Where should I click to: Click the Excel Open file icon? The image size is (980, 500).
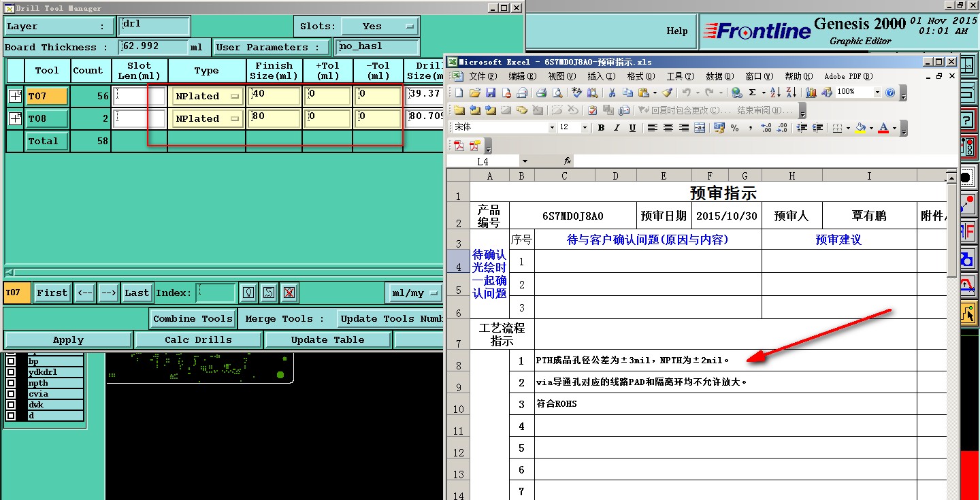tap(474, 93)
